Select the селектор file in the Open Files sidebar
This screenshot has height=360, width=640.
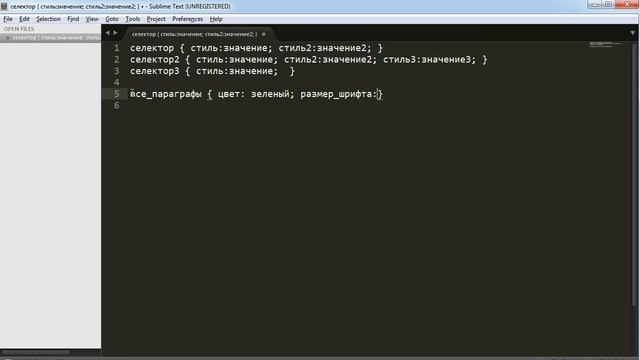click(51, 38)
